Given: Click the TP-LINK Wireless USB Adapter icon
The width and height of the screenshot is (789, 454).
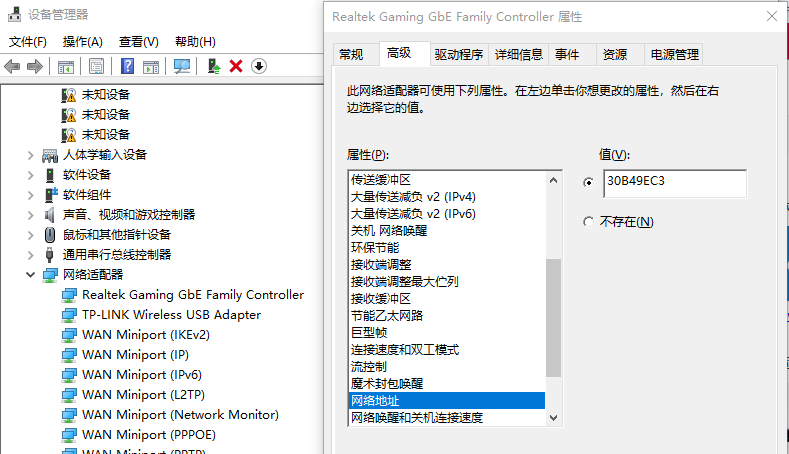Looking at the screenshot, I should [69, 315].
